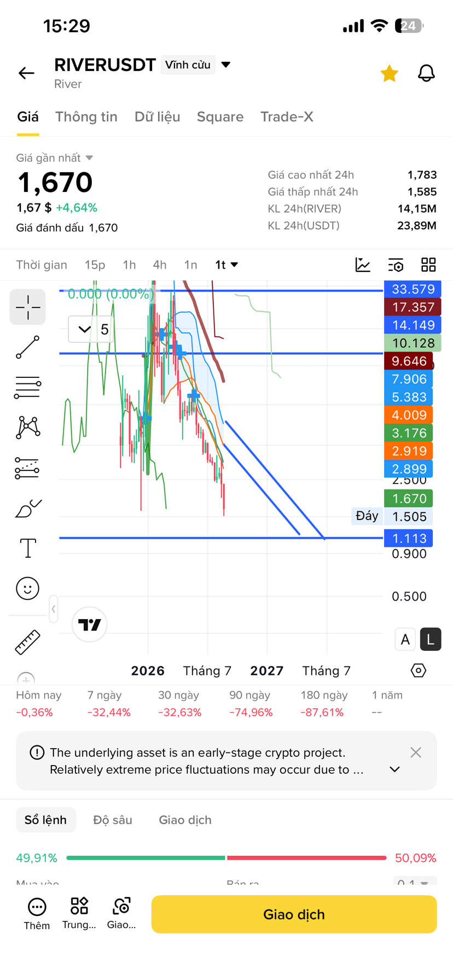Select the ruler measure tool
This screenshot has height=980, width=453.
pyautogui.click(x=28, y=641)
